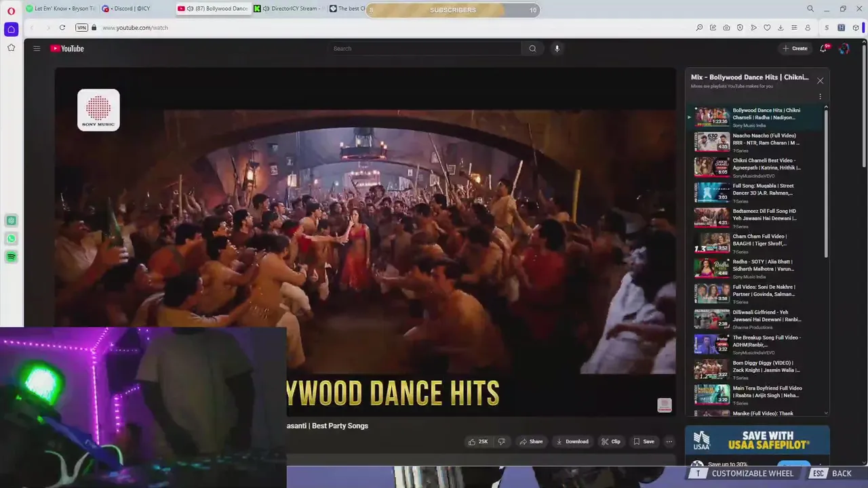
Task: Click the edit snapshot toolbar icon
Action: pyautogui.click(x=713, y=28)
